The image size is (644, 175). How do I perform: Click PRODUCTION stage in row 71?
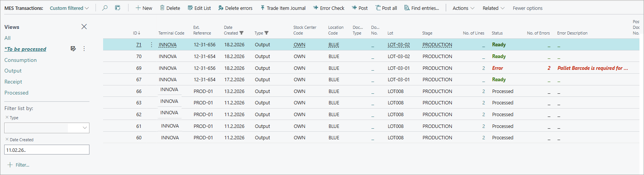437,44
